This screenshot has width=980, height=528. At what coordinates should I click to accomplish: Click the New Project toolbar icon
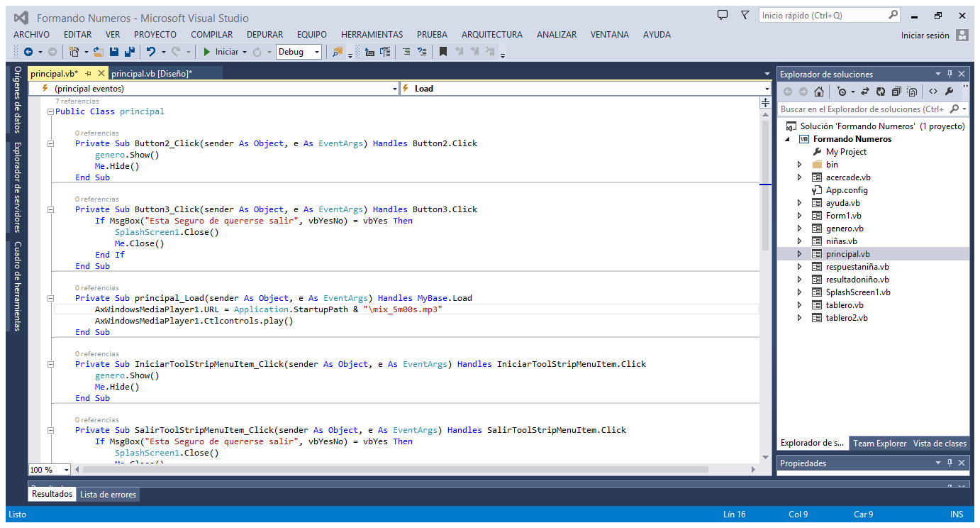(74, 52)
